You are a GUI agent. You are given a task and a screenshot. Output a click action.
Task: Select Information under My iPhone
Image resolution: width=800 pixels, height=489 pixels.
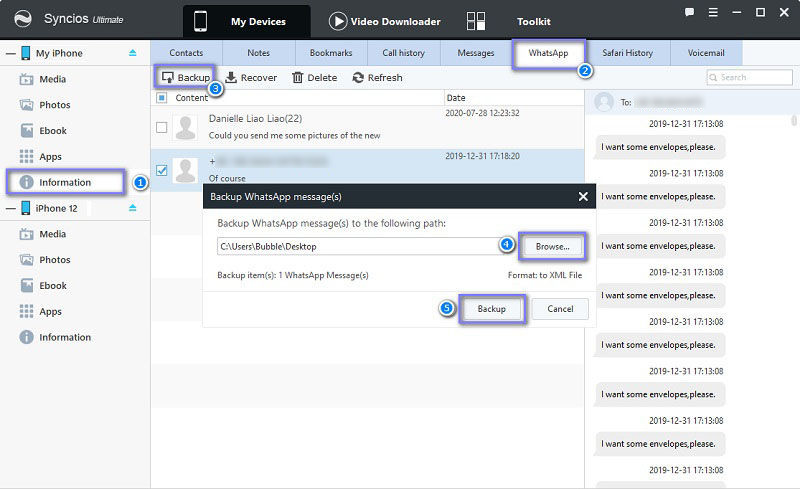(x=65, y=182)
